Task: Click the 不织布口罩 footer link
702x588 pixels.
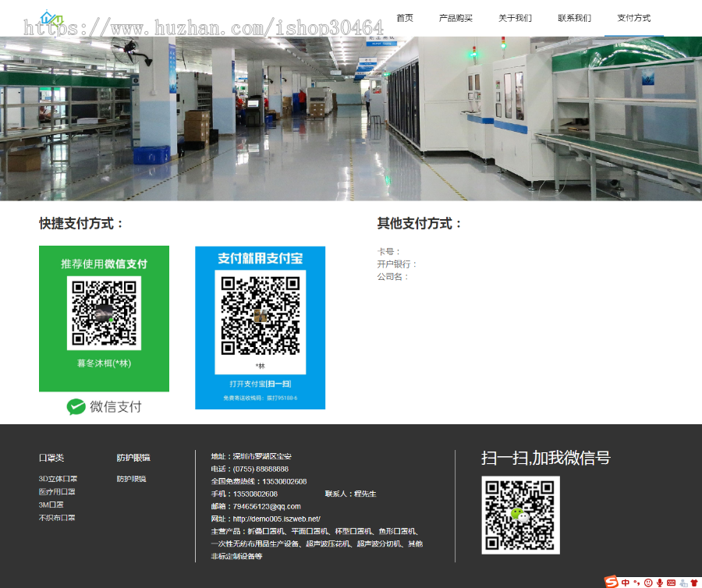Action: click(57, 518)
